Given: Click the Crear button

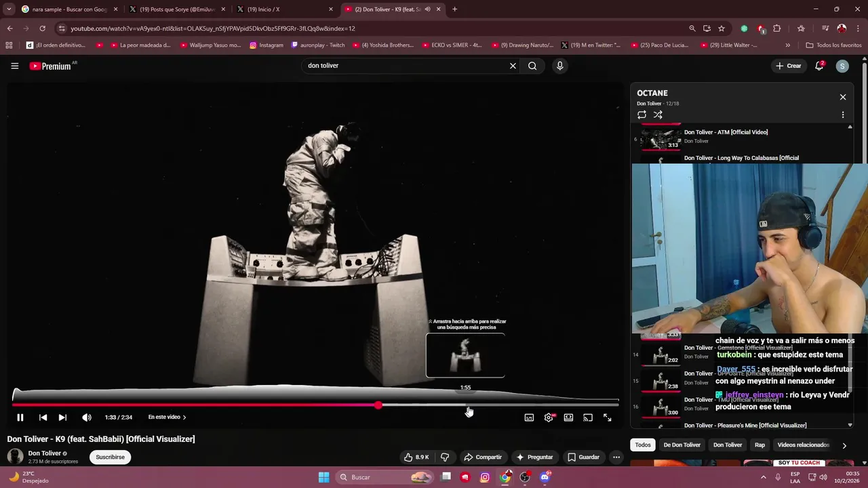Looking at the screenshot, I should [x=789, y=66].
